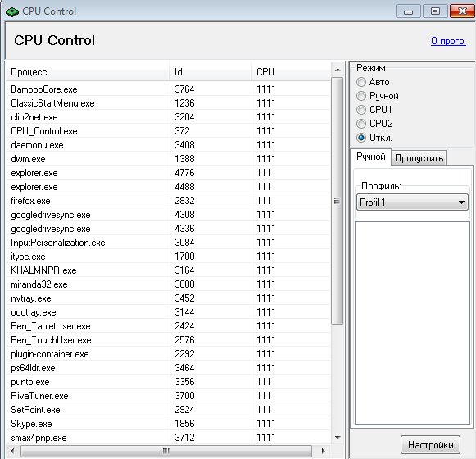Viewport: 476px width, 459px height.
Task: Select the RivaTuner.exe process row
Action: coord(168,396)
